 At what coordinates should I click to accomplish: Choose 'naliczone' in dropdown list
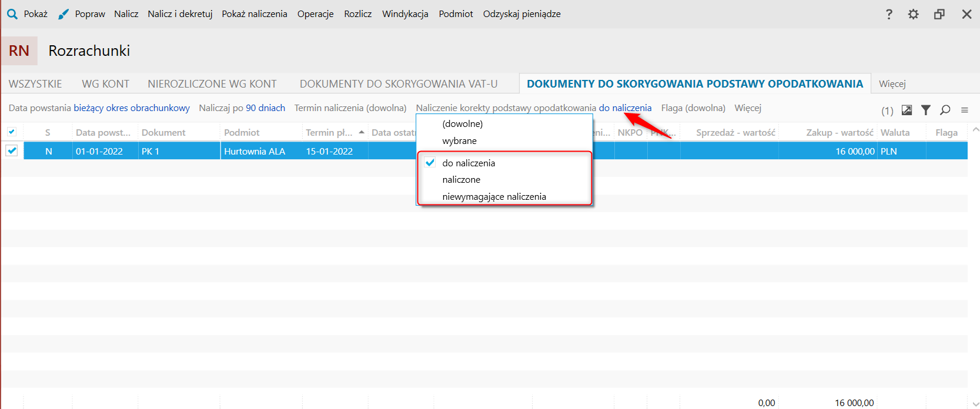click(461, 180)
